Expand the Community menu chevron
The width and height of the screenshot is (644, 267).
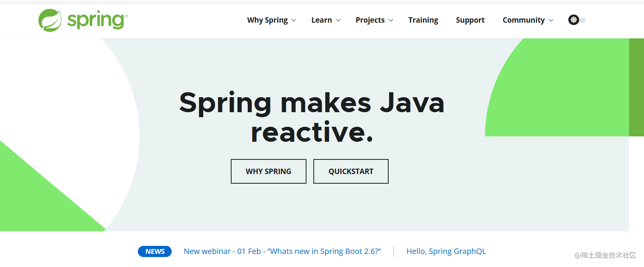[x=551, y=20]
